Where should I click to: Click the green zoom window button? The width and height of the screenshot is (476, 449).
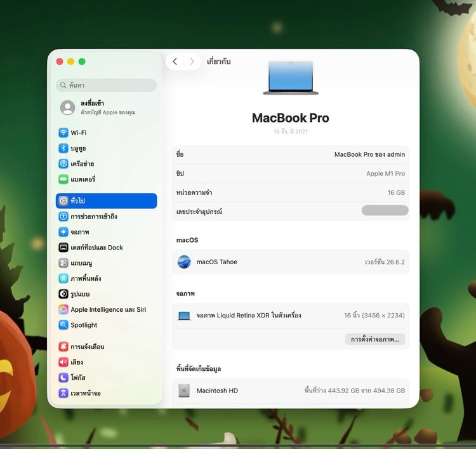[x=82, y=62]
